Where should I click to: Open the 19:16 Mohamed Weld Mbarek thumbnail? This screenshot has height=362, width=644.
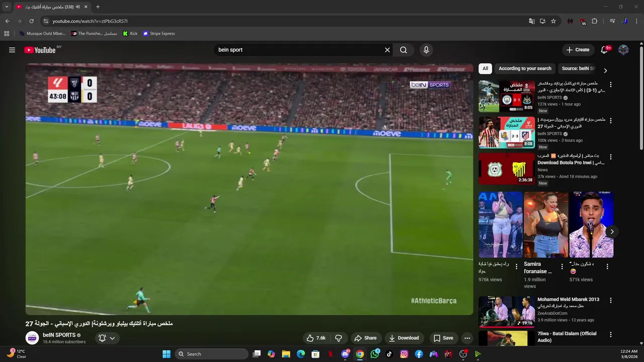[507, 312]
